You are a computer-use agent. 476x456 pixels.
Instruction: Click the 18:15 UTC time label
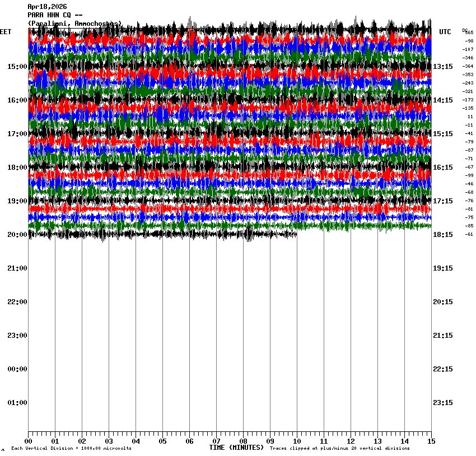coord(443,235)
